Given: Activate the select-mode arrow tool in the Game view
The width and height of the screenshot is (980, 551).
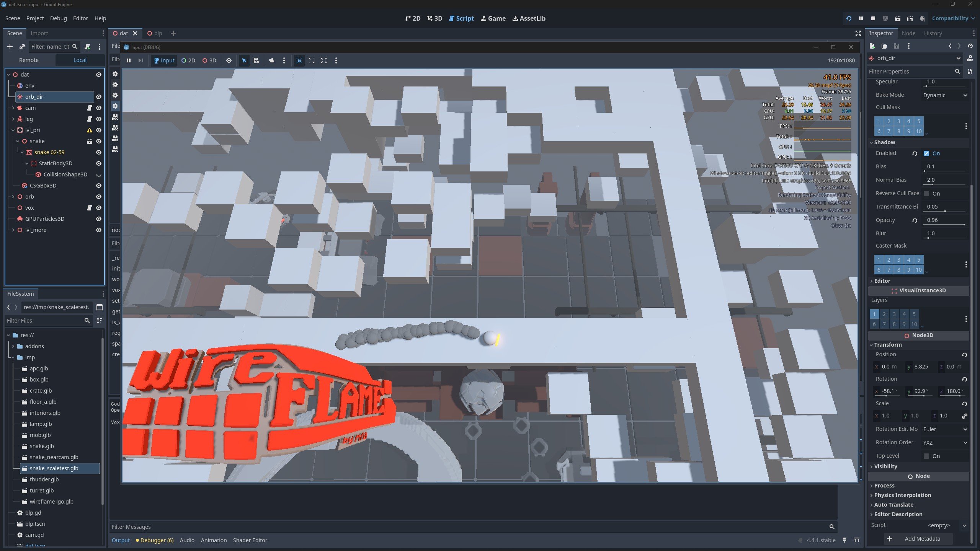Looking at the screenshot, I should pos(244,60).
